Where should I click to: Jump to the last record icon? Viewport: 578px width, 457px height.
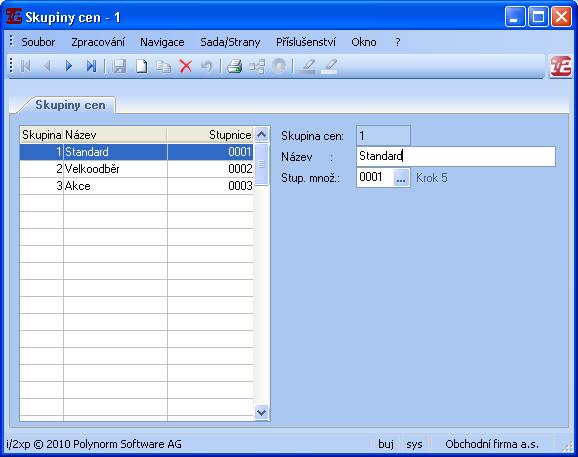(x=91, y=66)
